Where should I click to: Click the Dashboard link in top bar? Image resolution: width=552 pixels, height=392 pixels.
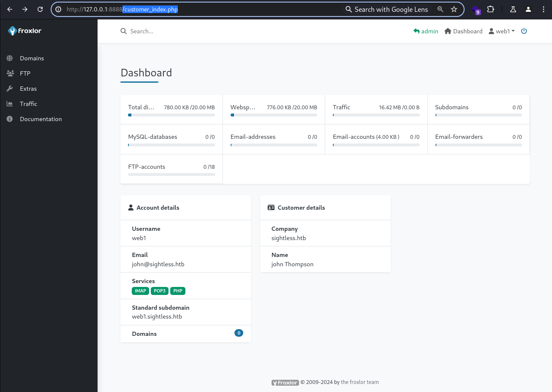[463, 31]
